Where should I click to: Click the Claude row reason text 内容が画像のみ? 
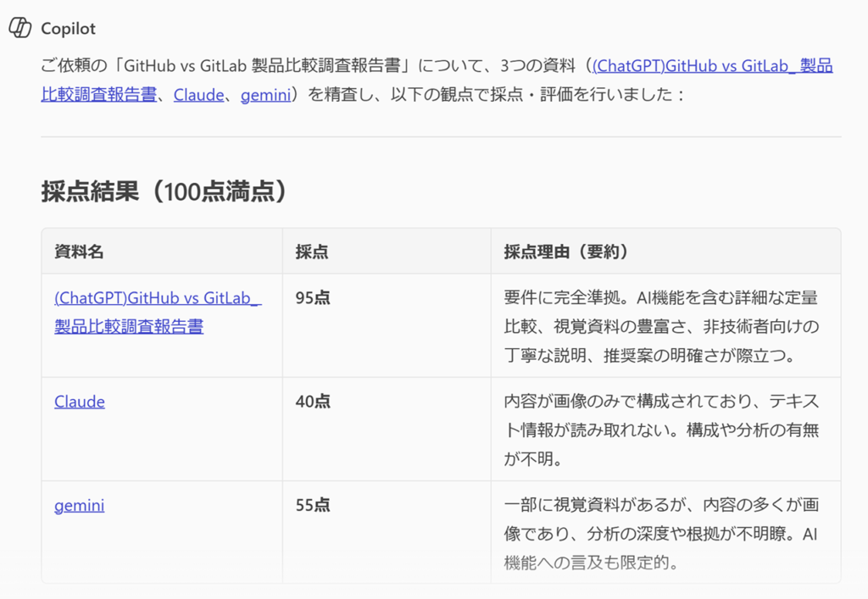(661, 430)
